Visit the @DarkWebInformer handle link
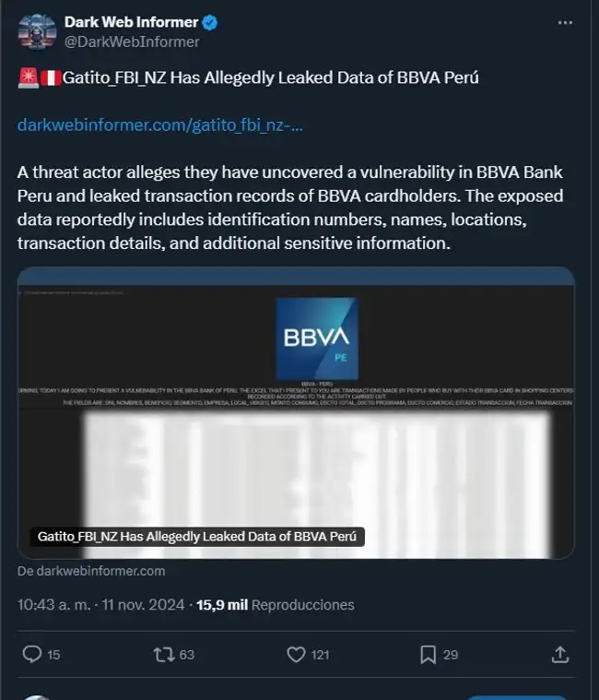599x700 pixels. [132, 42]
